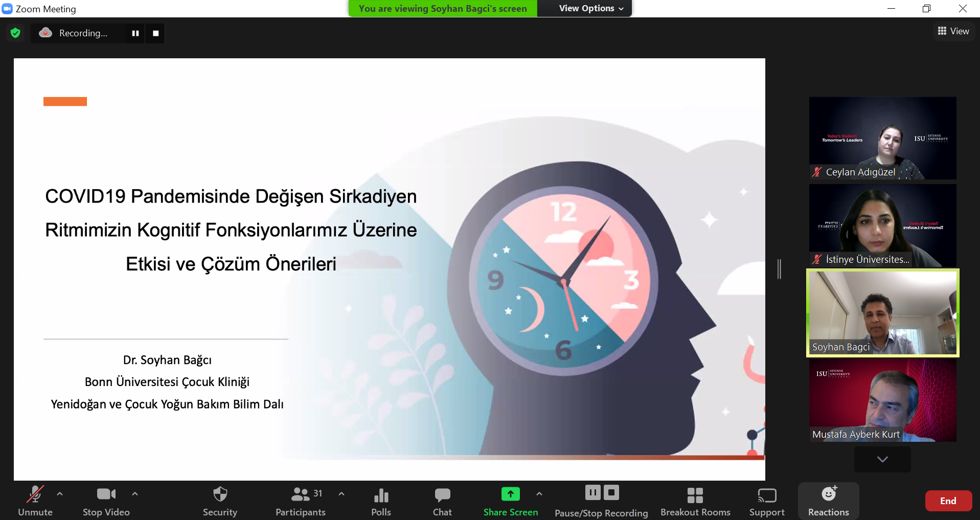This screenshot has height=520, width=980.
Task: Open the View layout menu
Action: [953, 31]
